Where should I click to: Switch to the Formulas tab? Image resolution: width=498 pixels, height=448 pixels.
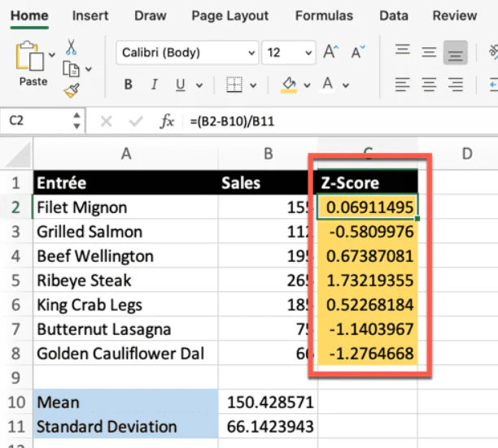324,15
